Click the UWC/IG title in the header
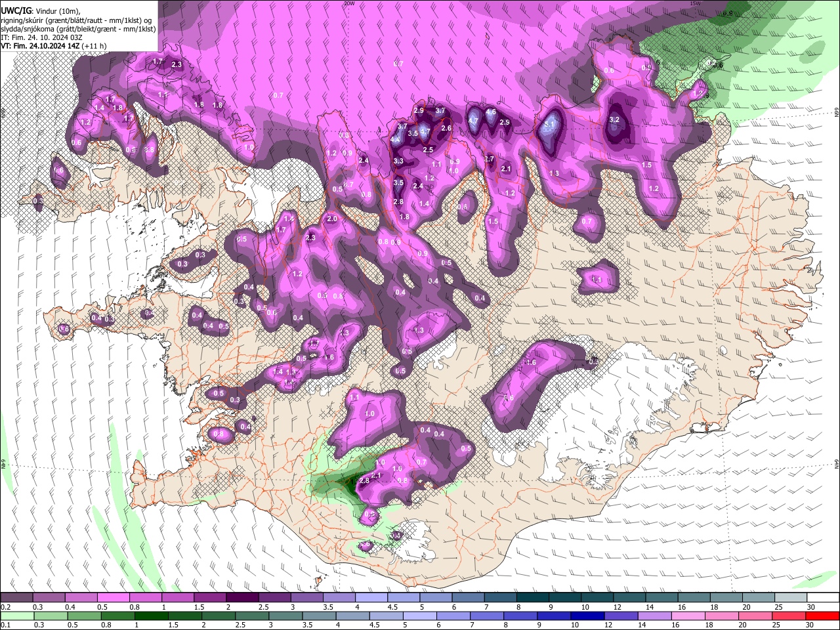Viewport: 840px width, 630px height. click(x=16, y=11)
